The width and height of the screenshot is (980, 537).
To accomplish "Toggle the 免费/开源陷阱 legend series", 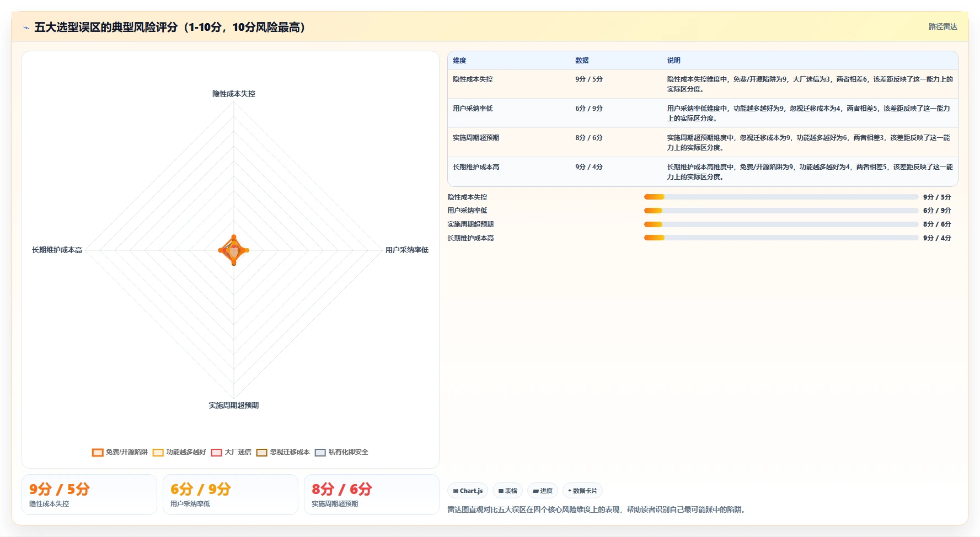I will pos(120,452).
